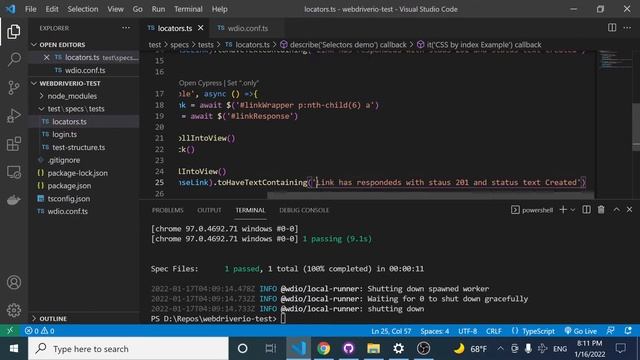Open the Explorer view in activity bar
This screenshot has width=640, height=360.
[x=13, y=32]
